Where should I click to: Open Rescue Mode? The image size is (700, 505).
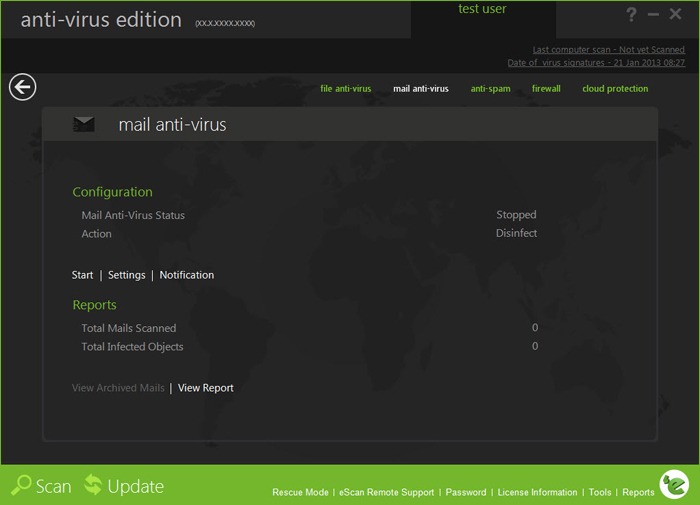point(300,492)
